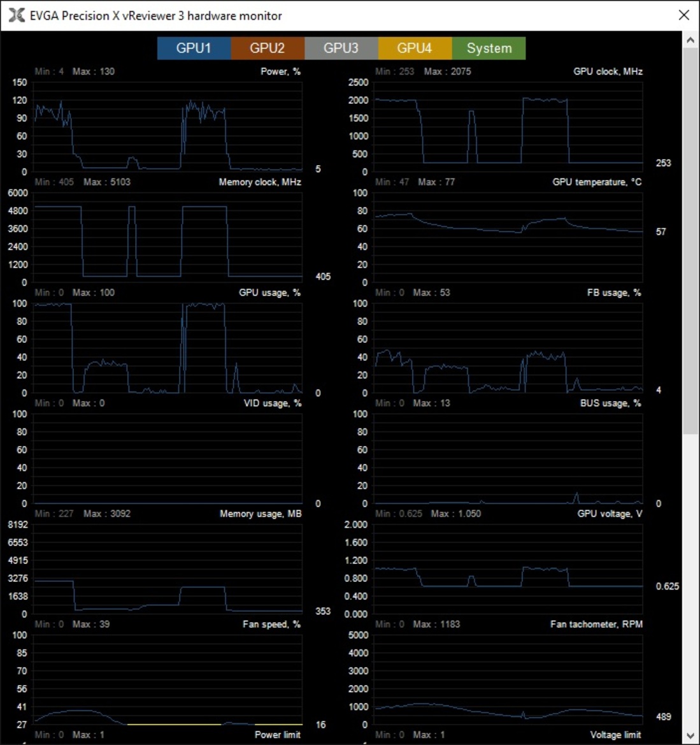Click 'Max : 2075' above GPU clock

(x=447, y=71)
